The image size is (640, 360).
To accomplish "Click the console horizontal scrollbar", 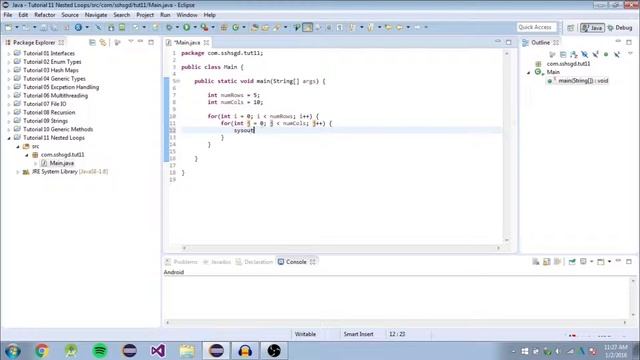I will tap(396, 322).
